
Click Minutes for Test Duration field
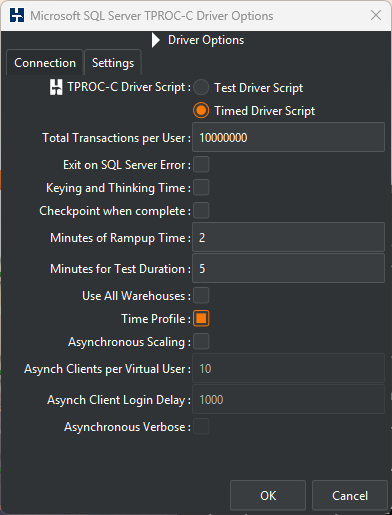288,268
